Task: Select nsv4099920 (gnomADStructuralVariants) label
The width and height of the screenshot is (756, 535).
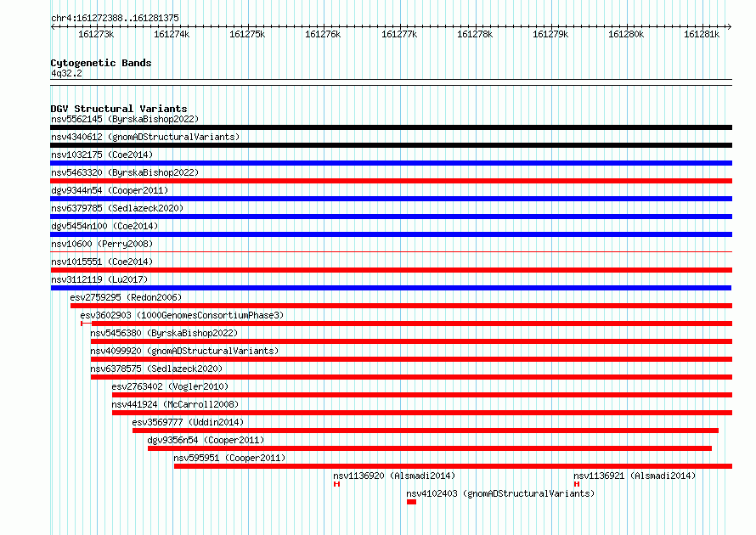Action: tap(184, 351)
